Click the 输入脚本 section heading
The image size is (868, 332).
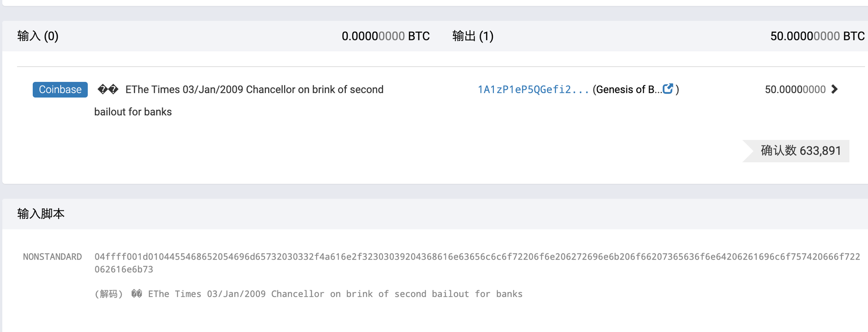point(41,214)
